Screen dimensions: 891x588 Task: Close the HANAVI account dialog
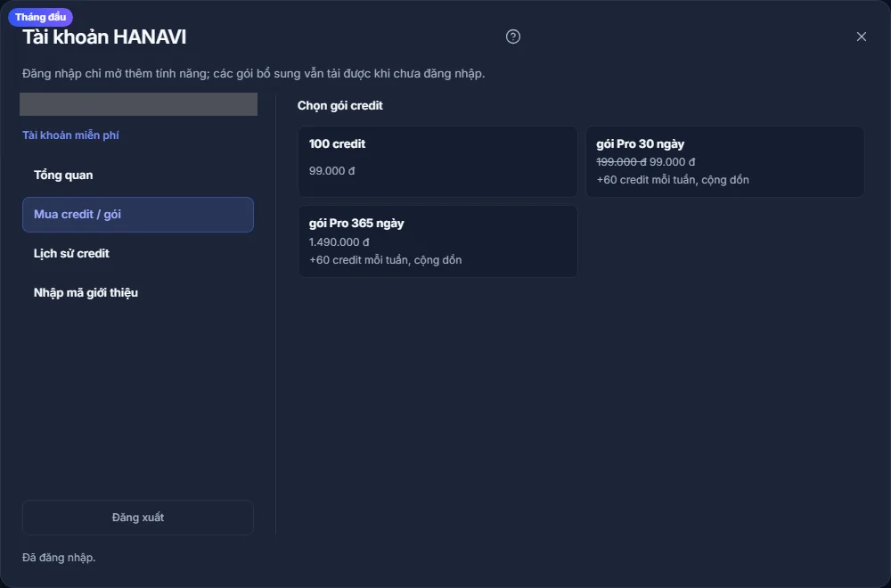pos(861,37)
